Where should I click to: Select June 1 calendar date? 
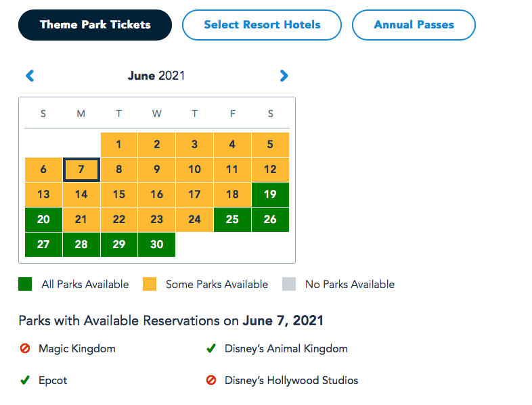click(x=119, y=145)
